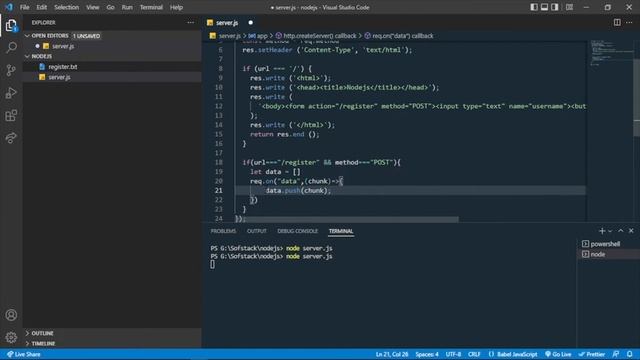Image resolution: width=640 pixels, height=360 pixels.
Task: Open the Explorer view in activity bar
Action: (x=11, y=25)
